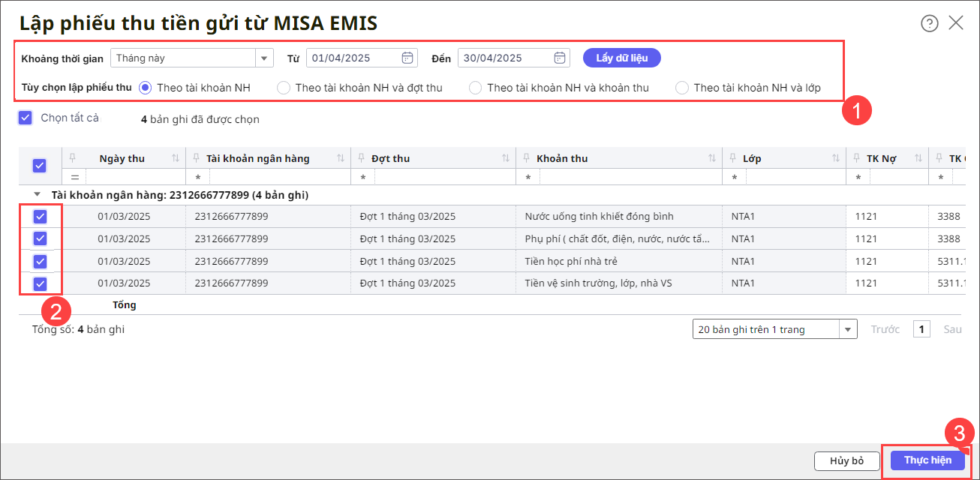Click the Lấy dữ liệu button
This screenshot has height=480, width=980.
coord(621,58)
